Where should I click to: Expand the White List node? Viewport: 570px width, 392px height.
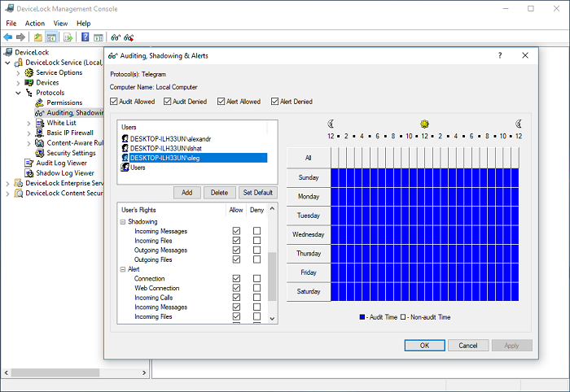(28, 123)
